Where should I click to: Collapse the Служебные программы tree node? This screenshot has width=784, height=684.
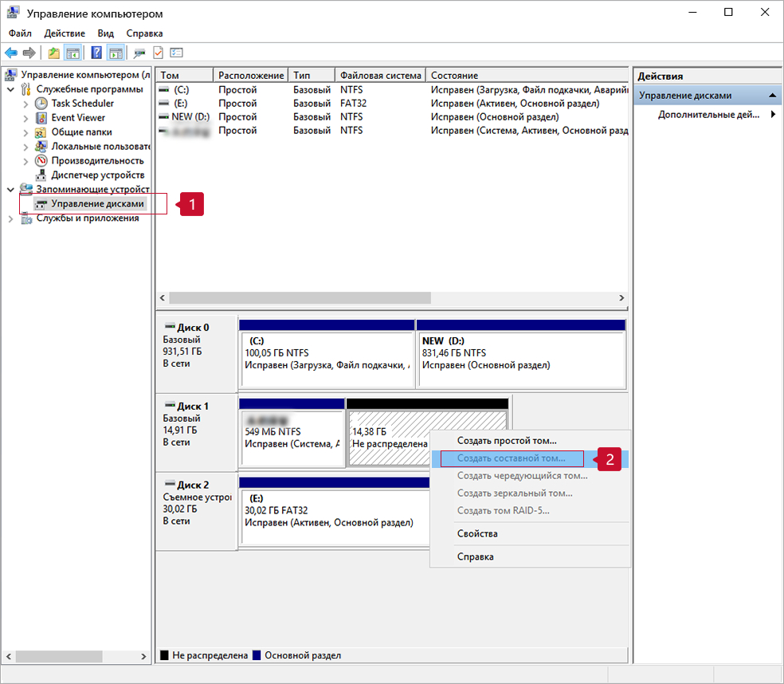11,89
